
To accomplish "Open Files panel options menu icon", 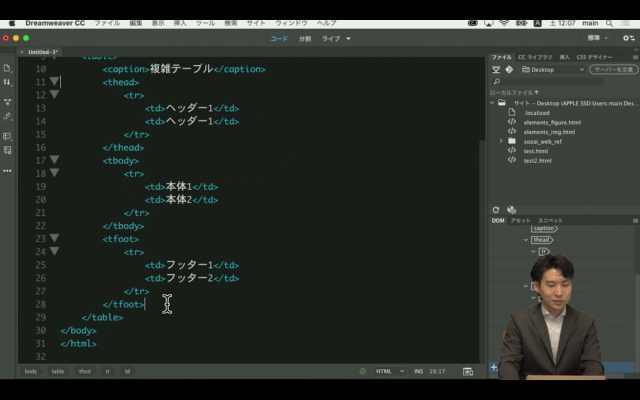I will pos(635,57).
